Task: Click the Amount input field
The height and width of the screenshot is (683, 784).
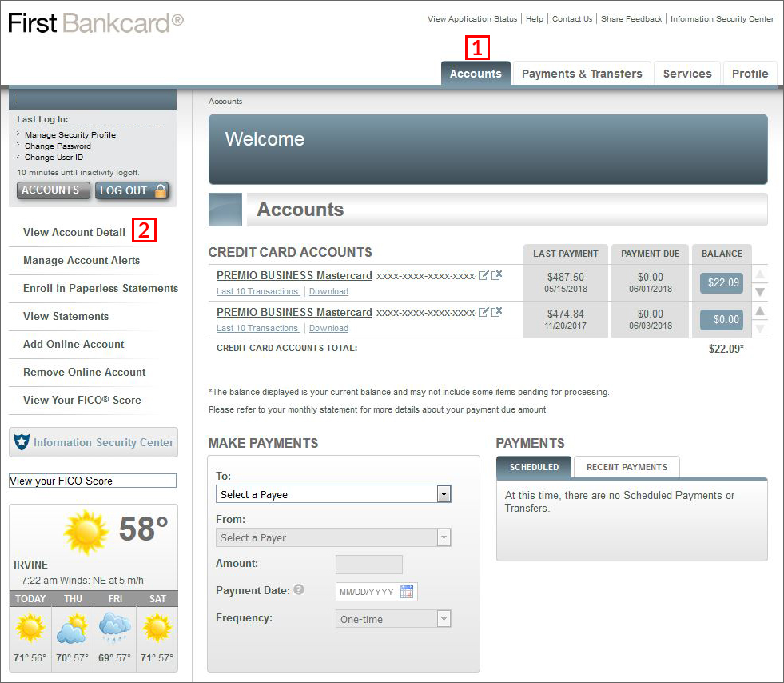Action: (369, 565)
